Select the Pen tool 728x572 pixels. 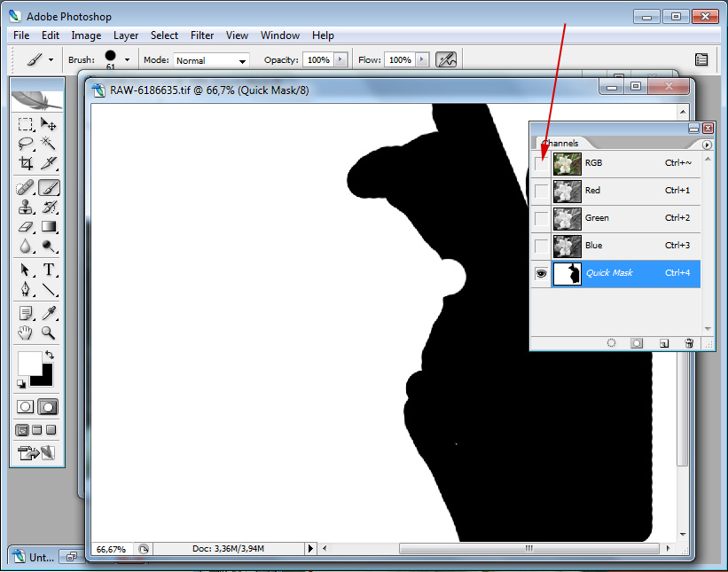tap(26, 289)
